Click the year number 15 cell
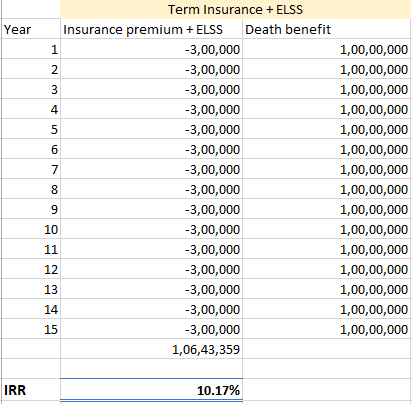Screen dimensions: 412x404 (31, 329)
